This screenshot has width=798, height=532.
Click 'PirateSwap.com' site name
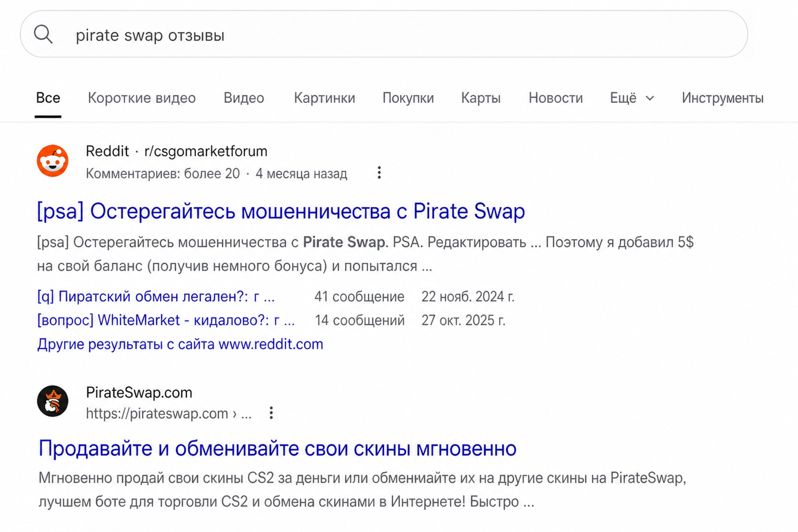(x=139, y=392)
